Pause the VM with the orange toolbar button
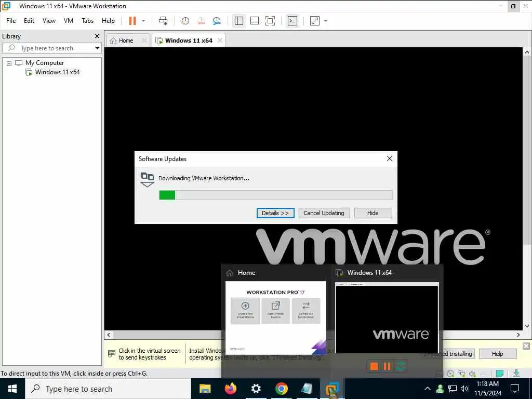Screen dimensions: 532x399 [132, 21]
